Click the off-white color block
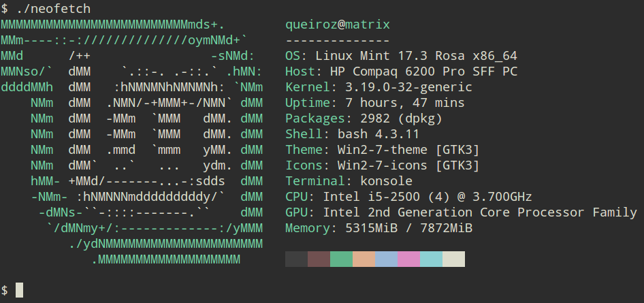The width and height of the screenshot is (644, 303). point(454,259)
